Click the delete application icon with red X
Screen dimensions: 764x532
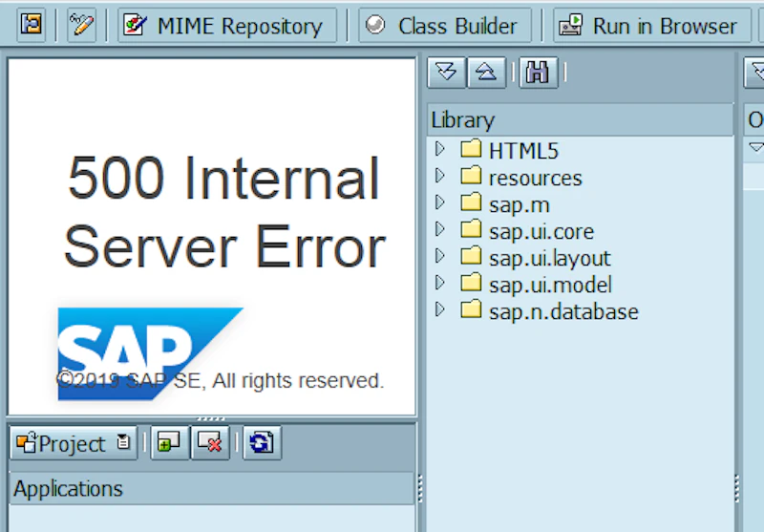pyautogui.click(x=210, y=443)
